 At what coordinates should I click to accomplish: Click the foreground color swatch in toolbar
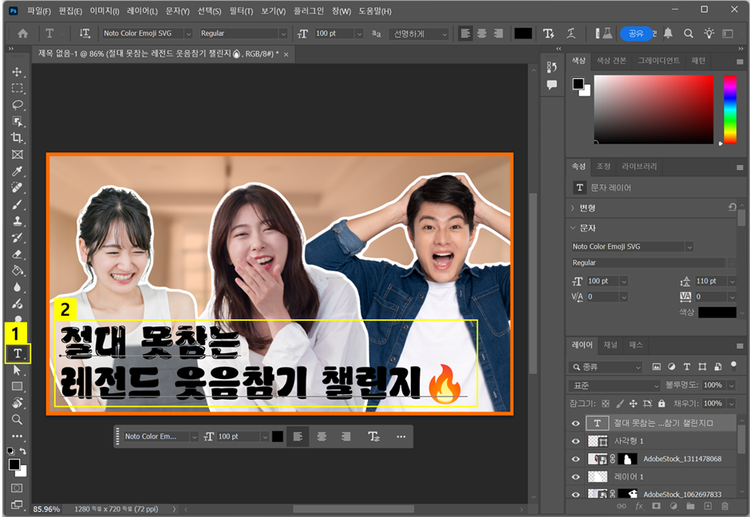click(14, 464)
